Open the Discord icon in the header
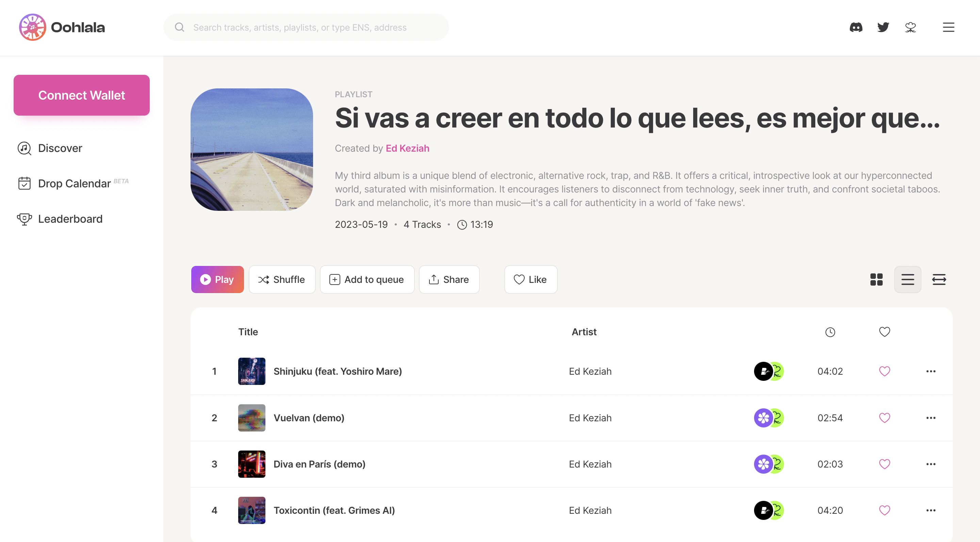 tap(856, 27)
